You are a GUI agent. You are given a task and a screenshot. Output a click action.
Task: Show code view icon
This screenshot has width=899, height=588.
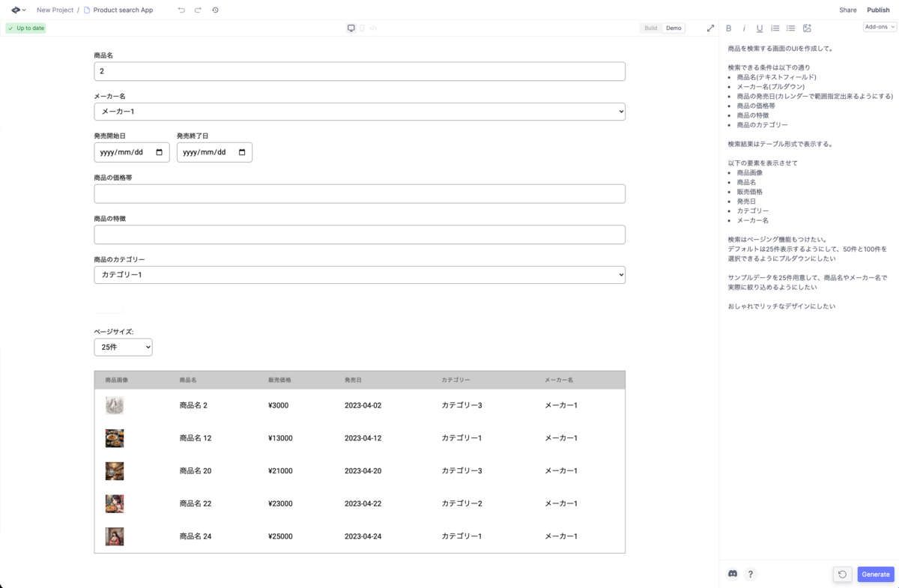(x=374, y=28)
